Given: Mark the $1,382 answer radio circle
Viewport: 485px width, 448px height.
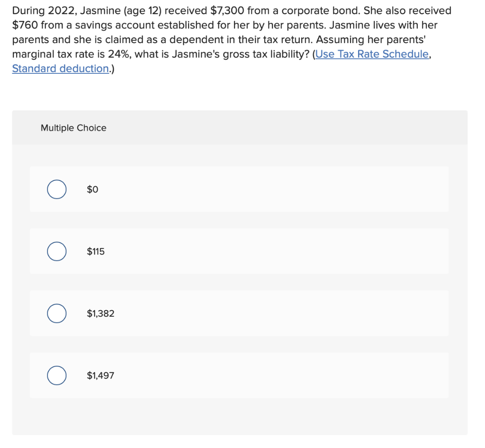Looking at the screenshot, I should pyautogui.click(x=57, y=314).
